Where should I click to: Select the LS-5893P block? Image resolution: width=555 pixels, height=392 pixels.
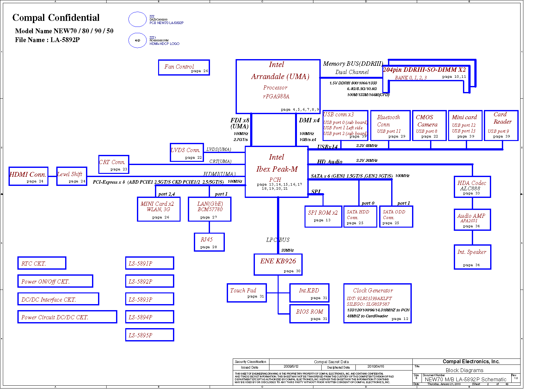point(150,299)
